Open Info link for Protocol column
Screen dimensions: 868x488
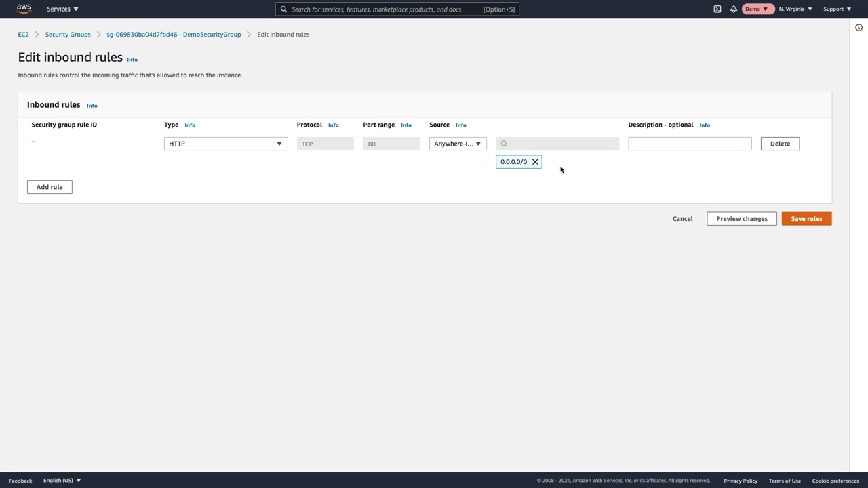tap(334, 125)
